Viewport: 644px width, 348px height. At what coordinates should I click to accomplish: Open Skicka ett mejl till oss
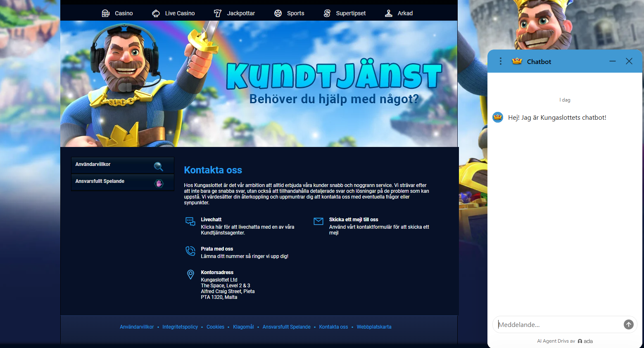(x=379, y=226)
